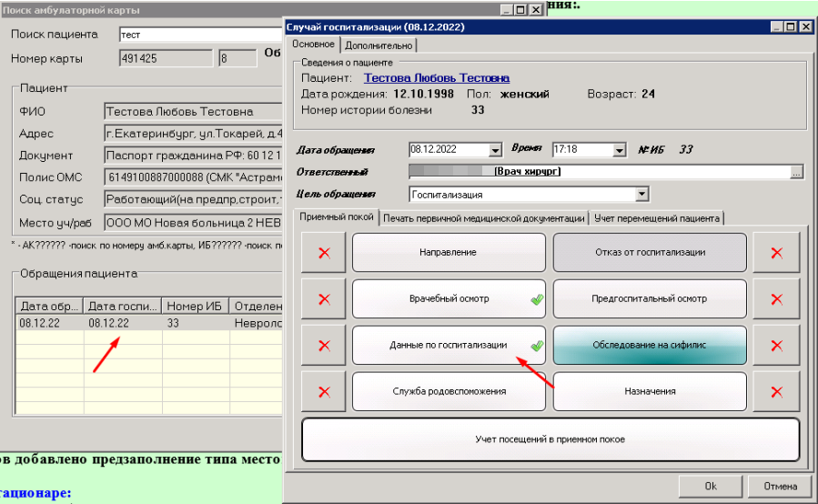818x504 pixels.
Task: Clear the Направление entry with red X
Action: point(323,253)
